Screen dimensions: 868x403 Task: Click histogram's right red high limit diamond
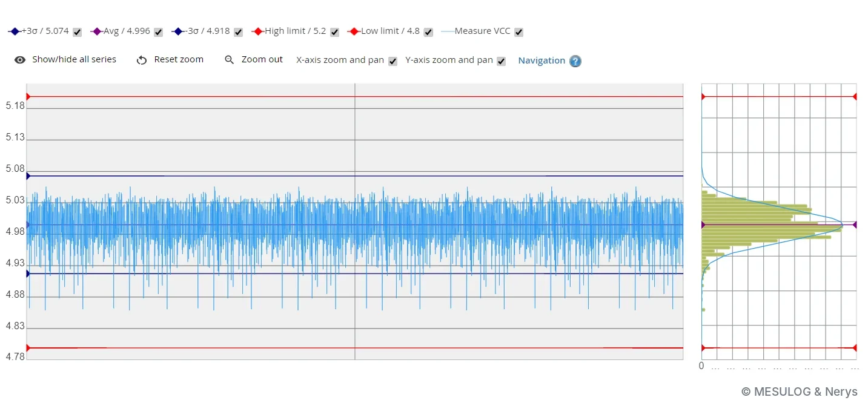pos(855,96)
